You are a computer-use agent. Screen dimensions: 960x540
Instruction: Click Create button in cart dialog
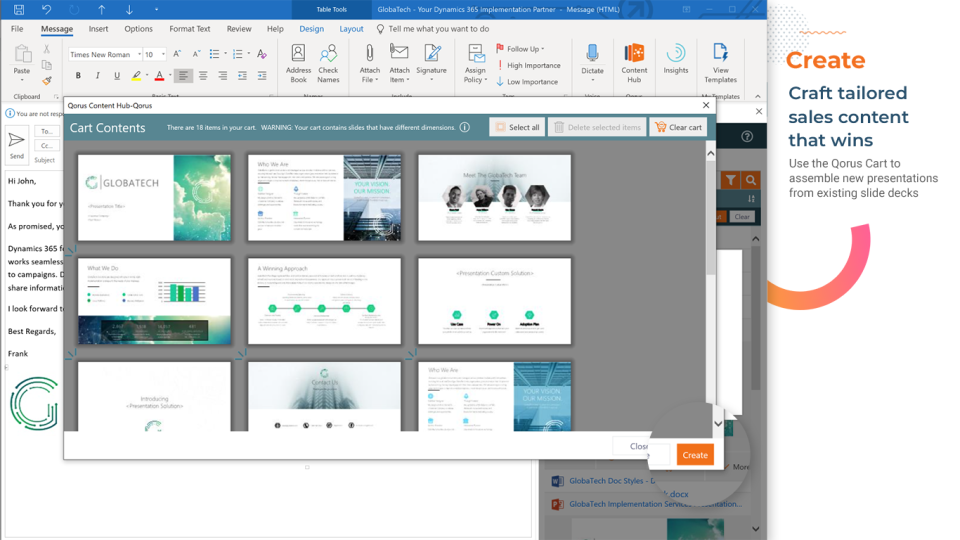pyautogui.click(x=695, y=455)
